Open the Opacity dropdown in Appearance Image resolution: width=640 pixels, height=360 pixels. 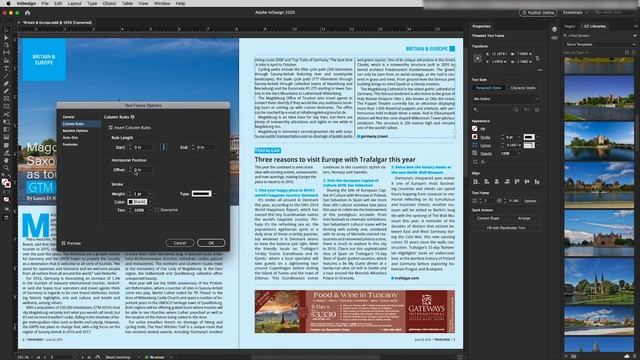519,153
